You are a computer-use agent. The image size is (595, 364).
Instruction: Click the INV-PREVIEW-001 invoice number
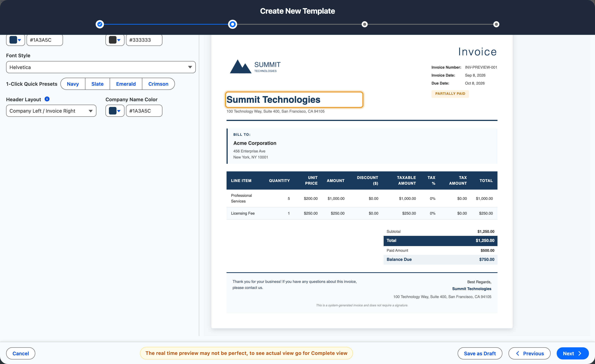click(481, 67)
